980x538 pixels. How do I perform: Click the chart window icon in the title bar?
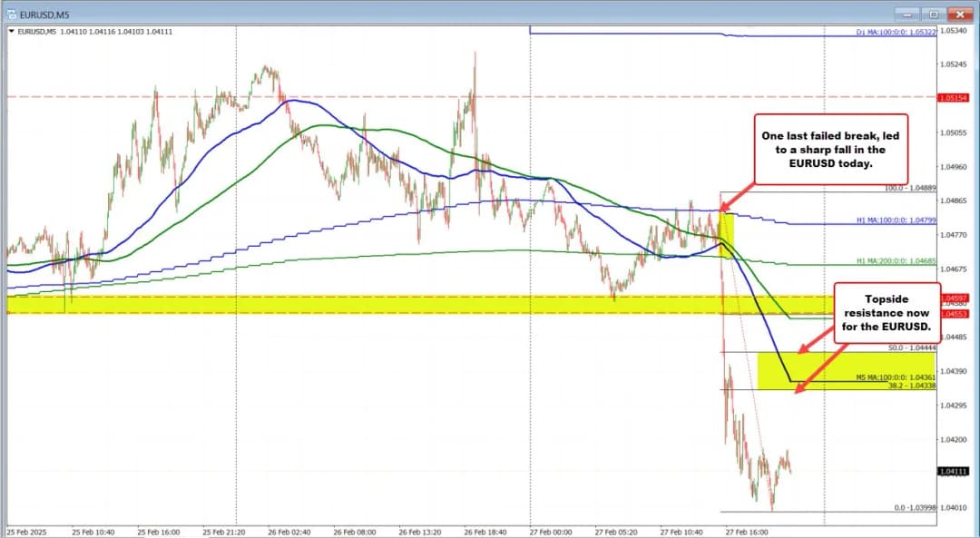(x=12, y=13)
